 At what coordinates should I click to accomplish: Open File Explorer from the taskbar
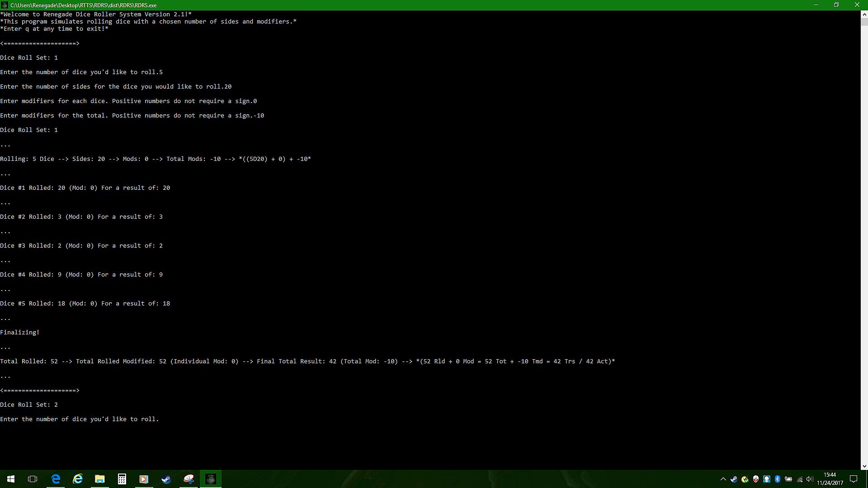point(100,479)
